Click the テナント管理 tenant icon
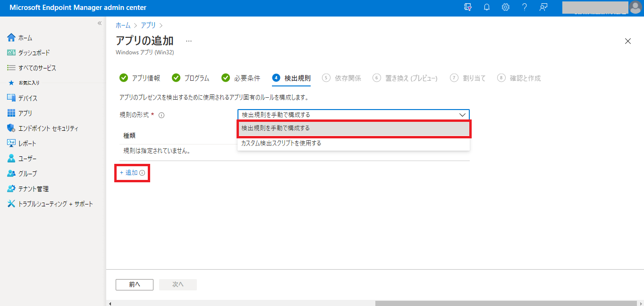Image resolution: width=644 pixels, height=306 pixels. [x=11, y=189]
